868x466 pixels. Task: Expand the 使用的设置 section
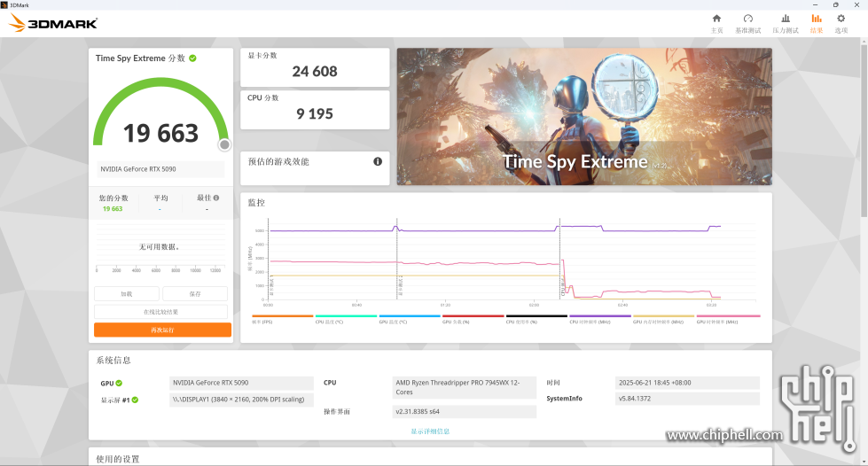[118, 459]
